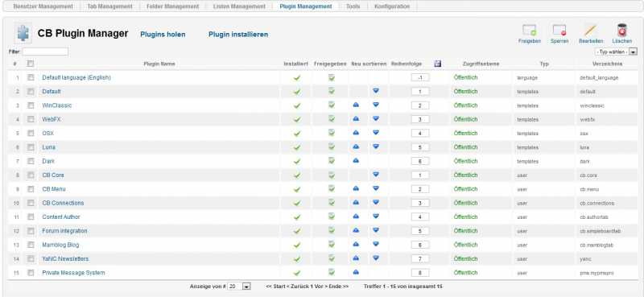
Task: Move Private Message System plugin up
Action: [356, 273]
